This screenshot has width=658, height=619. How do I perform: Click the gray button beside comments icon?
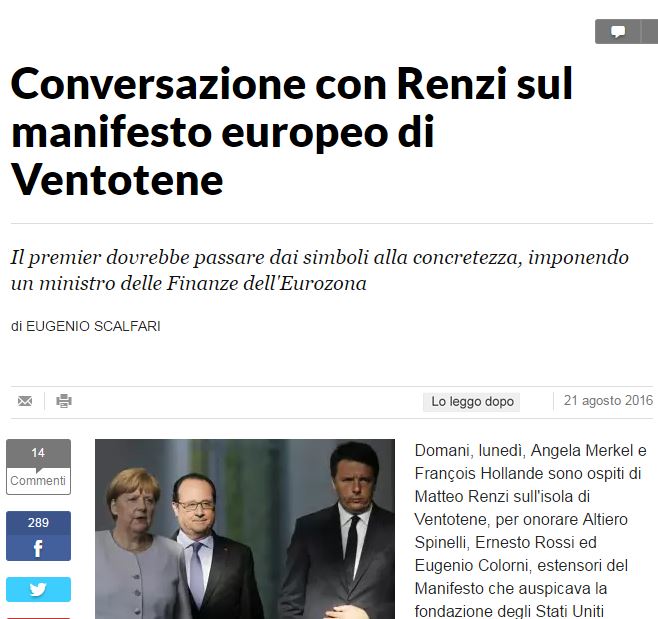650,31
